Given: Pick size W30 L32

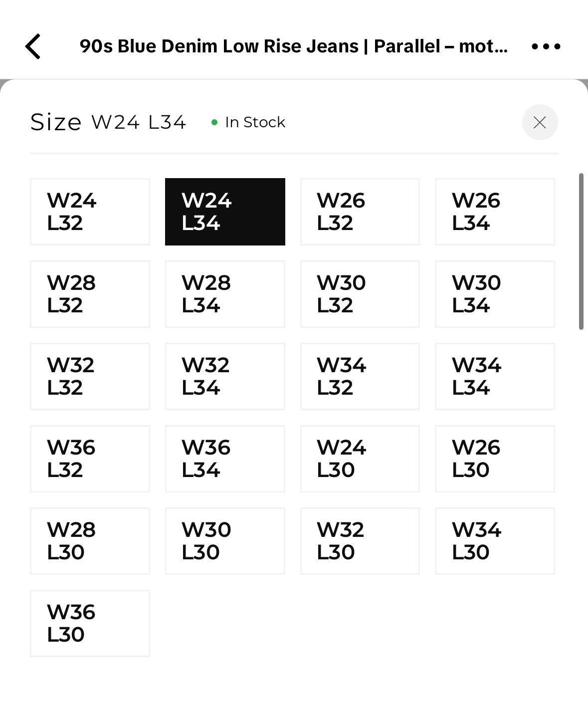Looking at the screenshot, I should [x=360, y=294].
